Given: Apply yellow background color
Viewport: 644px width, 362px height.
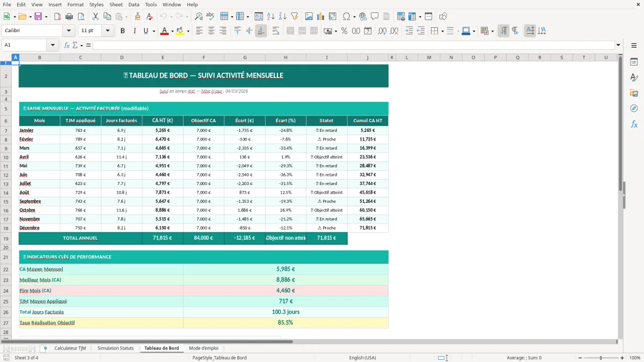Looking at the screenshot, I should (x=180, y=31).
